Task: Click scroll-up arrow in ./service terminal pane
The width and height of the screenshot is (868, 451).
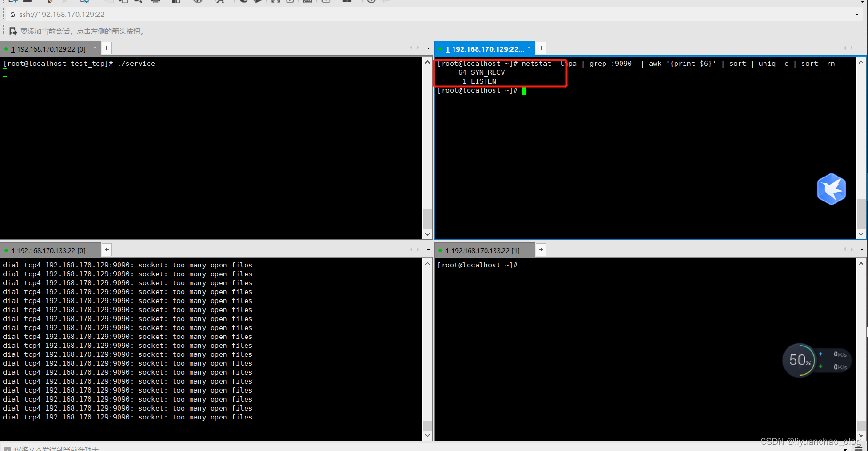Action: [x=427, y=62]
